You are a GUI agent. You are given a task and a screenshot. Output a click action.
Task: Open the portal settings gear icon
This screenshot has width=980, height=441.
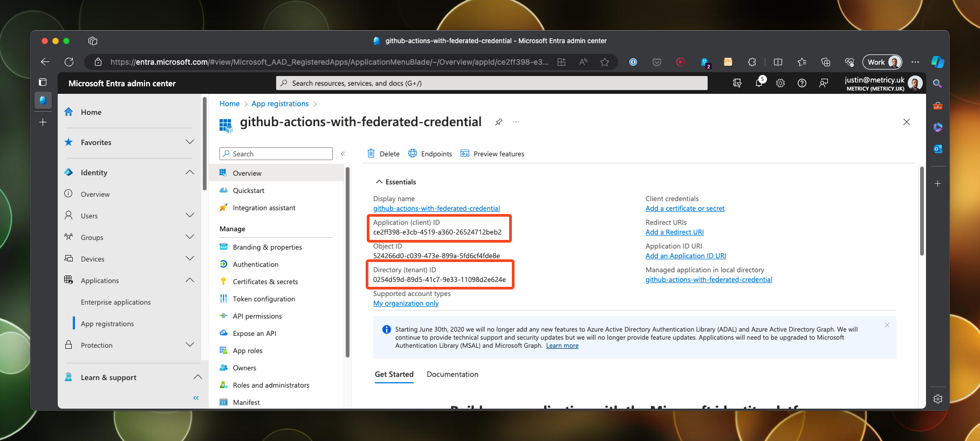pos(780,83)
